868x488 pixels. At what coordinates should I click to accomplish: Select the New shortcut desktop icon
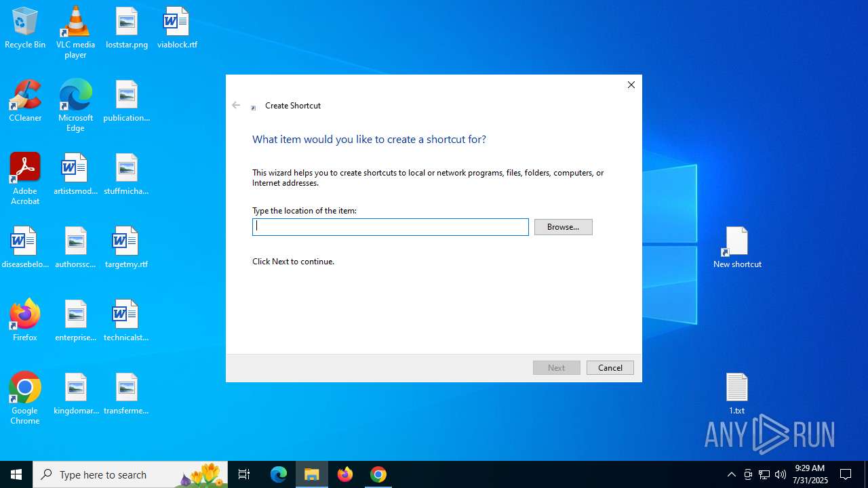point(737,248)
